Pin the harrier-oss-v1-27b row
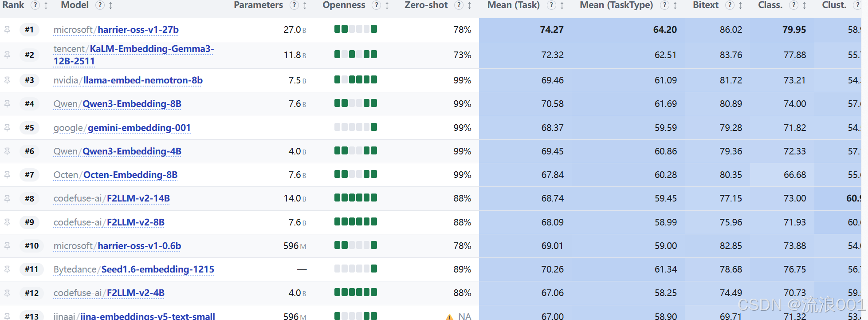 pyautogui.click(x=7, y=30)
